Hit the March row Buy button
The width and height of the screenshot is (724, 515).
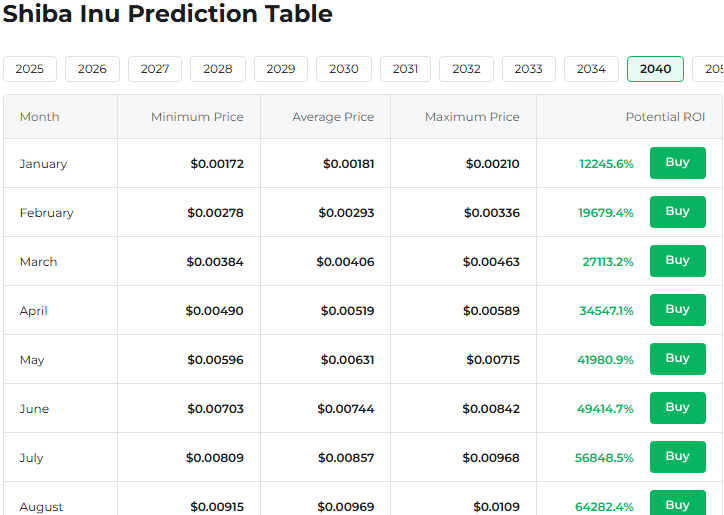(677, 261)
